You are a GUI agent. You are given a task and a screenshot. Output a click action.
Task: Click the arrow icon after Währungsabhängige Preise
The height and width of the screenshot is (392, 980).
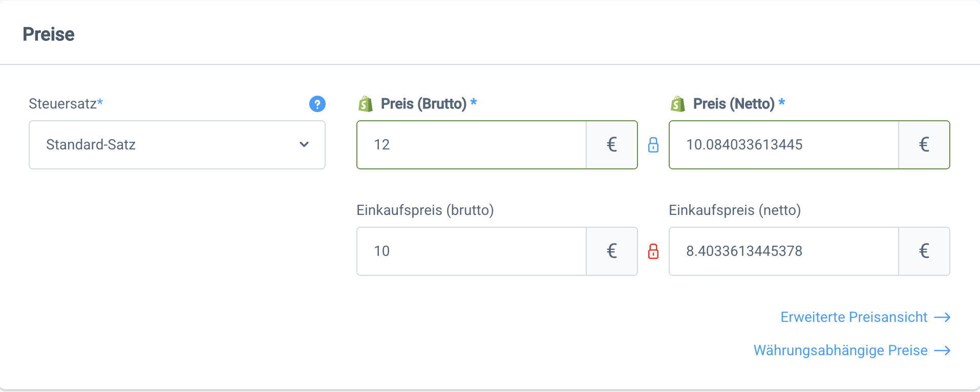pyautogui.click(x=942, y=351)
